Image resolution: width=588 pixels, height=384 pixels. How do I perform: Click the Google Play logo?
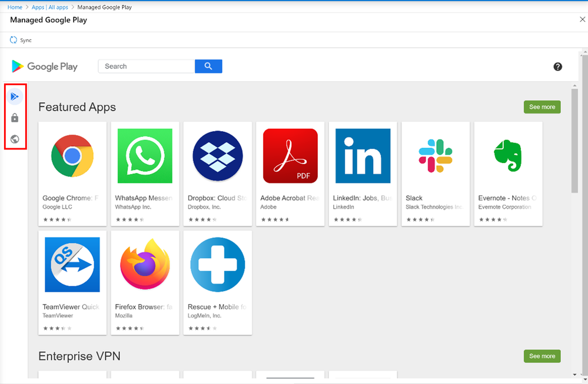click(x=45, y=66)
